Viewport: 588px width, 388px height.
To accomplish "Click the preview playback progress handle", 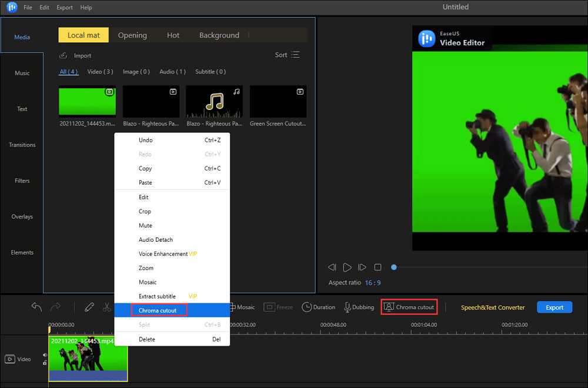I will point(394,267).
